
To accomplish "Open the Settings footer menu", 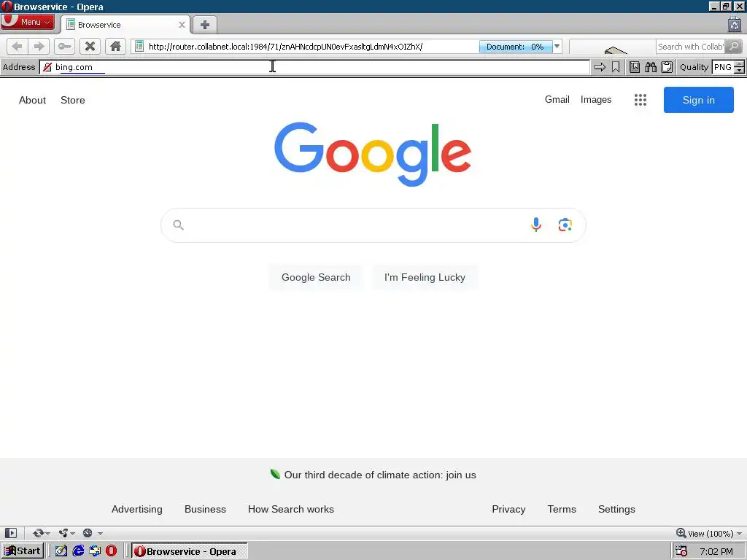I will click(616, 509).
